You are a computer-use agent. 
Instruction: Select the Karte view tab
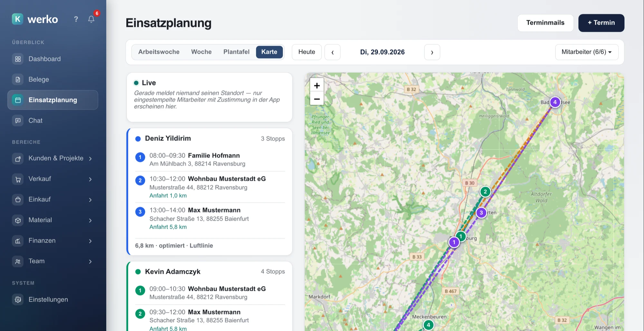click(x=269, y=52)
